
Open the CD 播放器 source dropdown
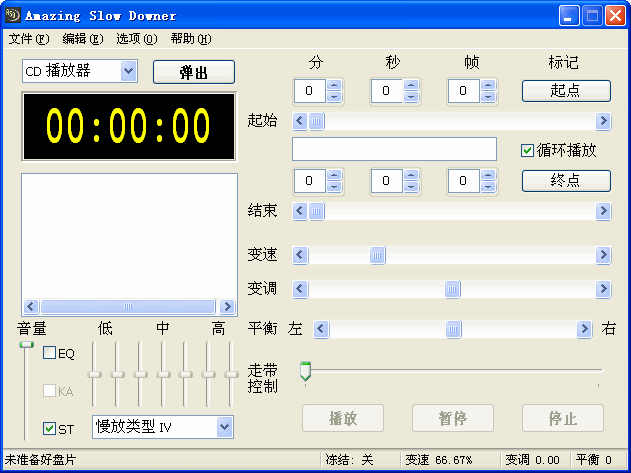coord(128,71)
